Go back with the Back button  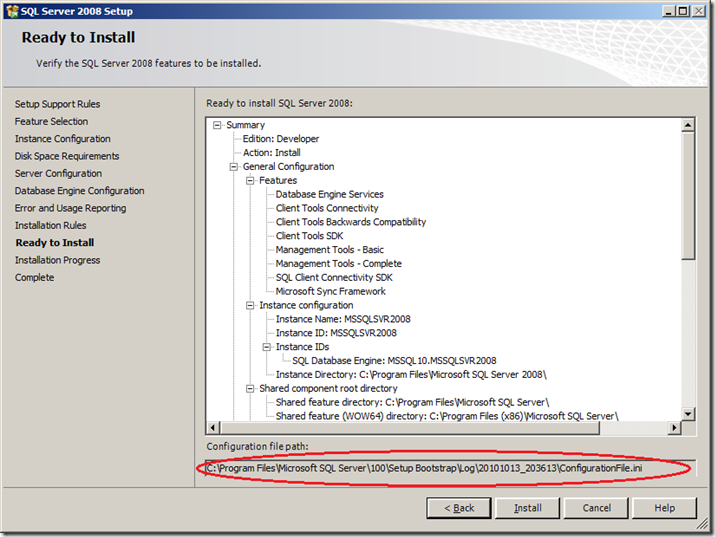tap(459, 508)
